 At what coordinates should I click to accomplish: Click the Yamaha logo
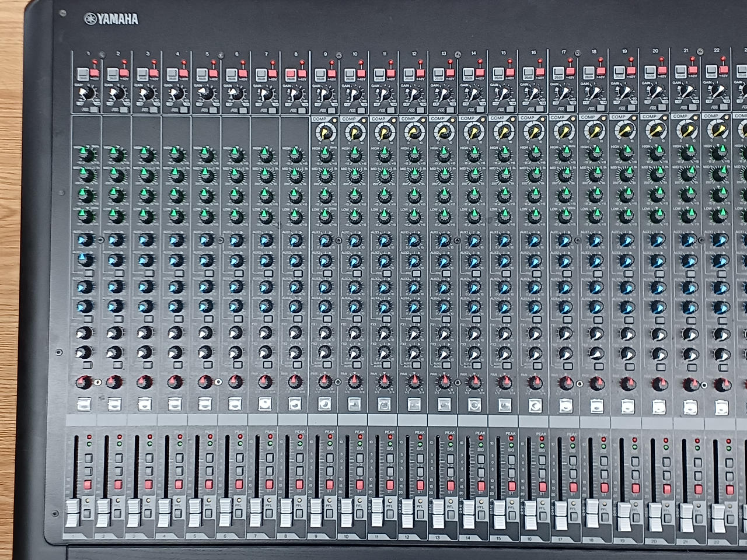click(111, 19)
